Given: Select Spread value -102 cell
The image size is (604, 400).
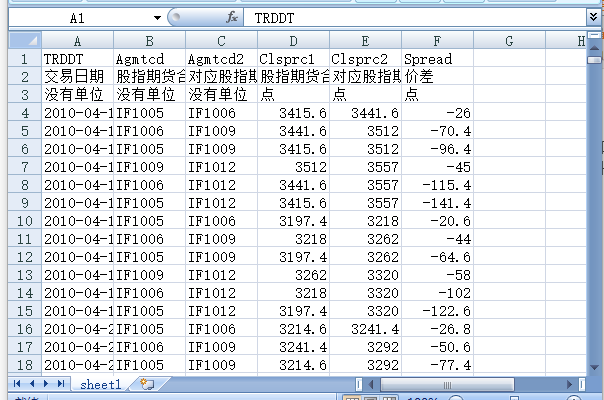Looking at the screenshot, I should 438,293.
